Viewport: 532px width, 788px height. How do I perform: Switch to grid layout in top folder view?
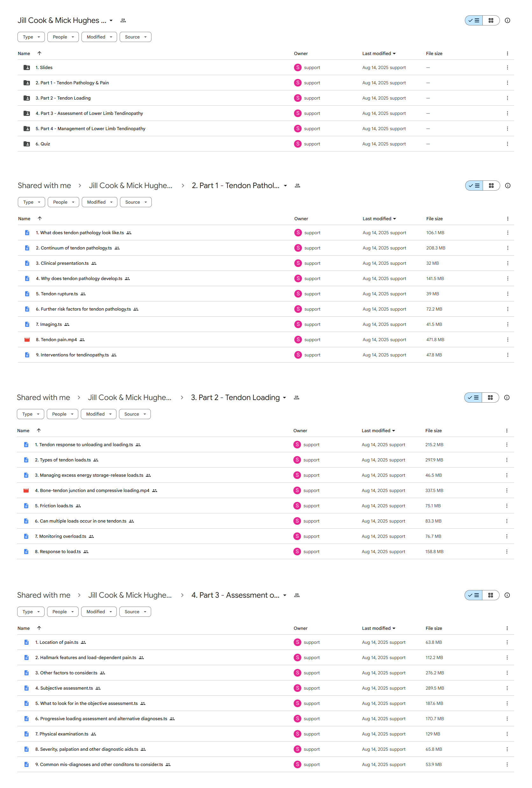click(x=491, y=20)
